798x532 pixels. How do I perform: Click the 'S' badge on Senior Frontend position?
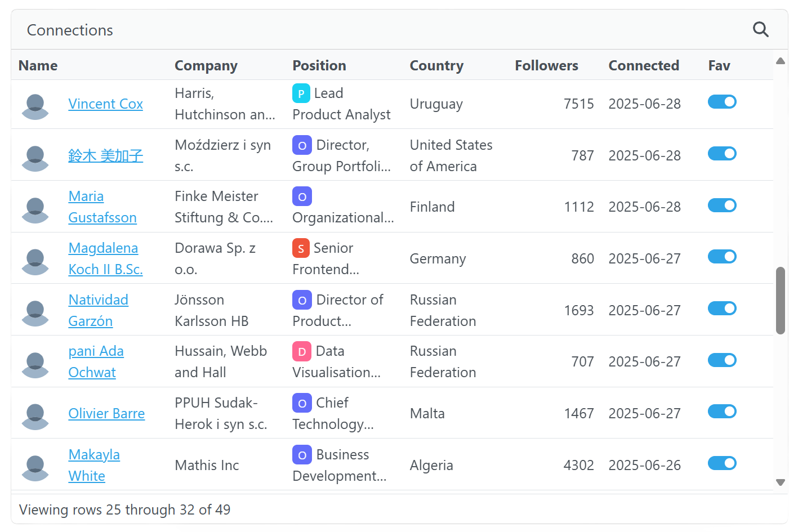coord(301,248)
